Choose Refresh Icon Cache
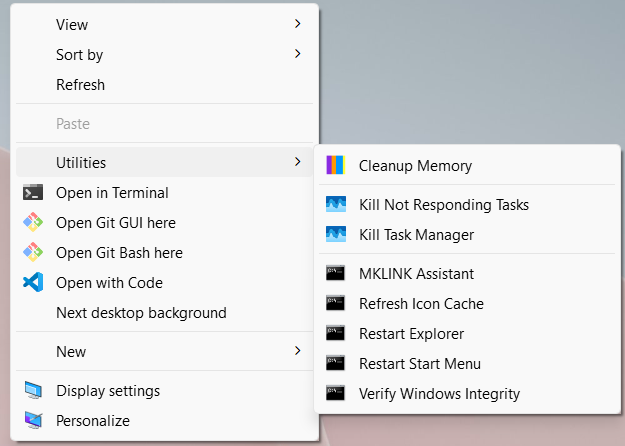Image resolution: width=625 pixels, height=446 pixels. [x=467, y=303]
